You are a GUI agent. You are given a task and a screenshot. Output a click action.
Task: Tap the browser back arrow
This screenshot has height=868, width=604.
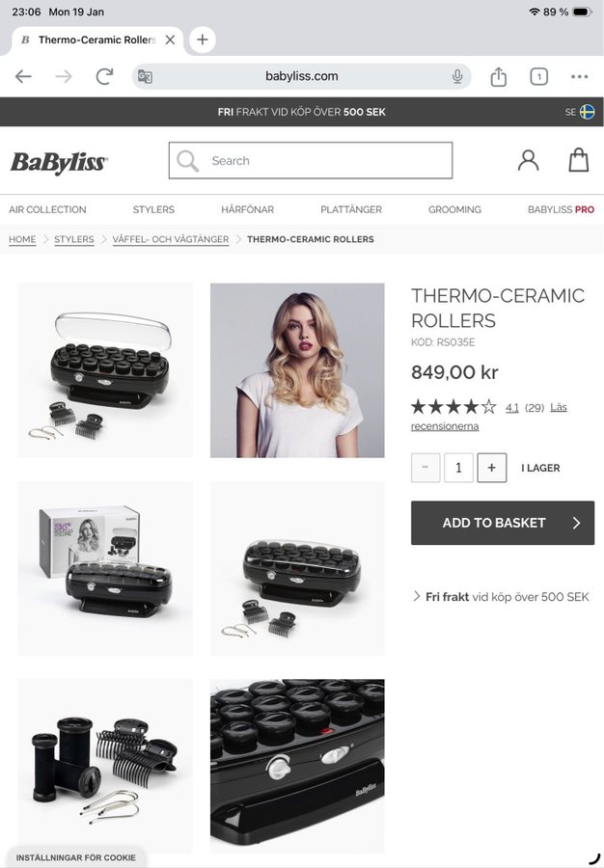[x=23, y=76]
